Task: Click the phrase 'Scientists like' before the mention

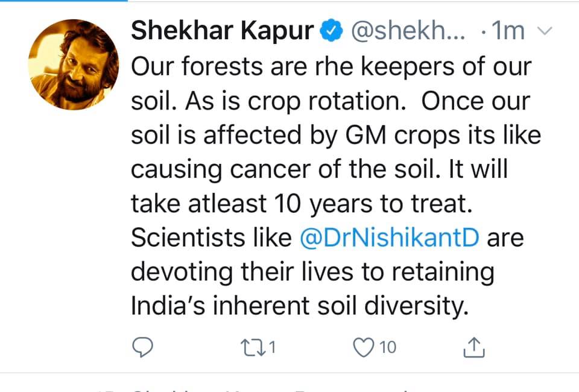Action: [211, 238]
